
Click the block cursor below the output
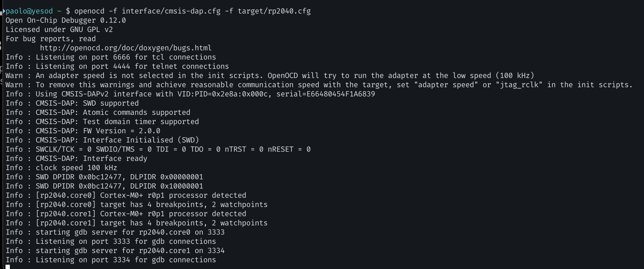coord(8,267)
